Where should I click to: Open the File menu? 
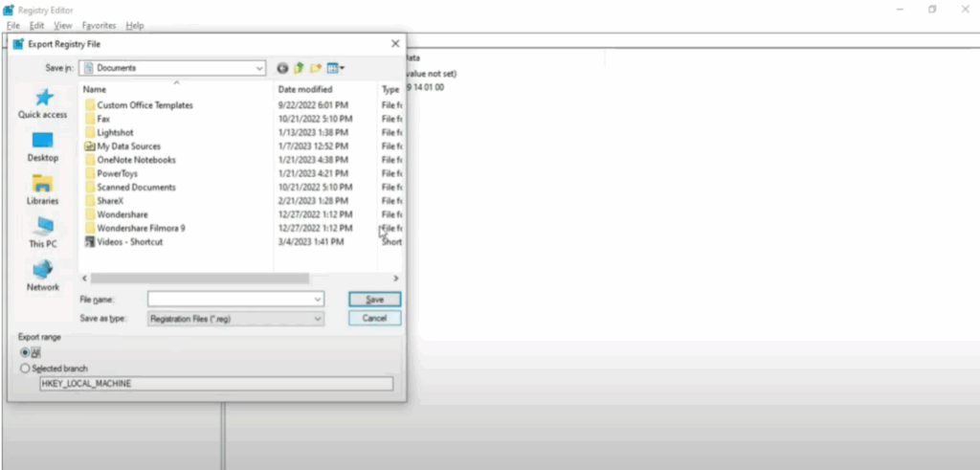13,26
